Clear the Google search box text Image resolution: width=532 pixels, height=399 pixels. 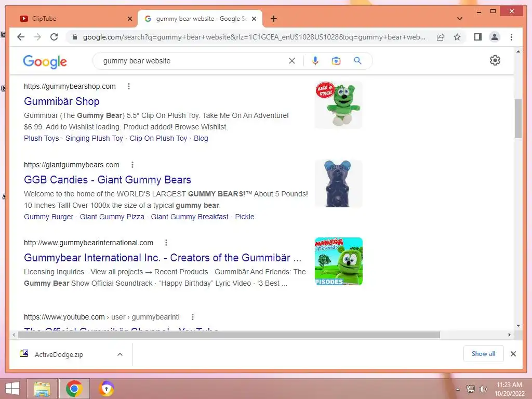click(x=292, y=61)
